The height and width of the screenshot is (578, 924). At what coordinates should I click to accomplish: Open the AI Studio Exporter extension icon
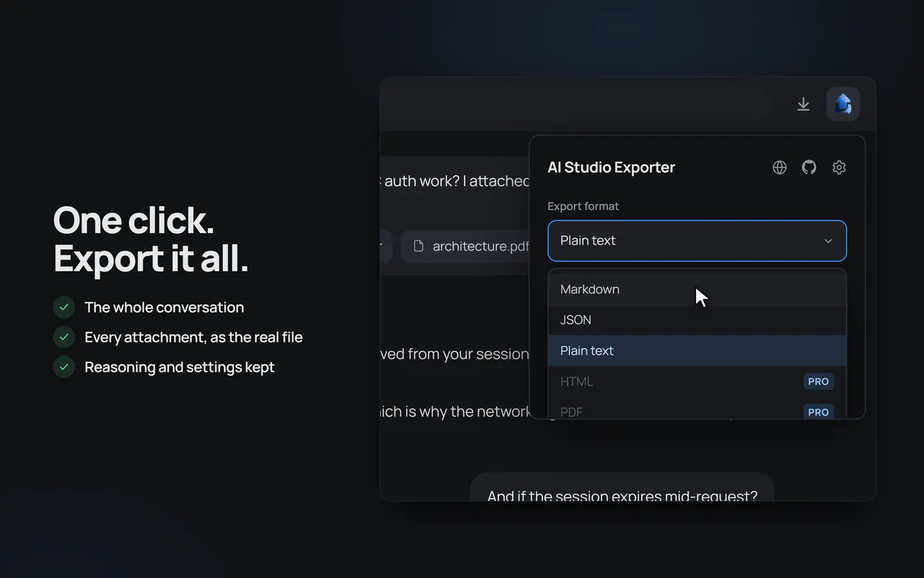tap(843, 104)
